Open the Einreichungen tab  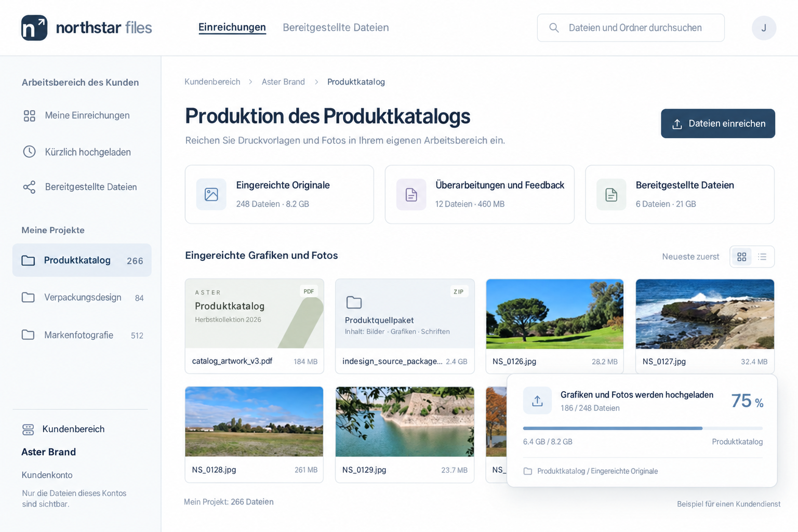(x=232, y=28)
